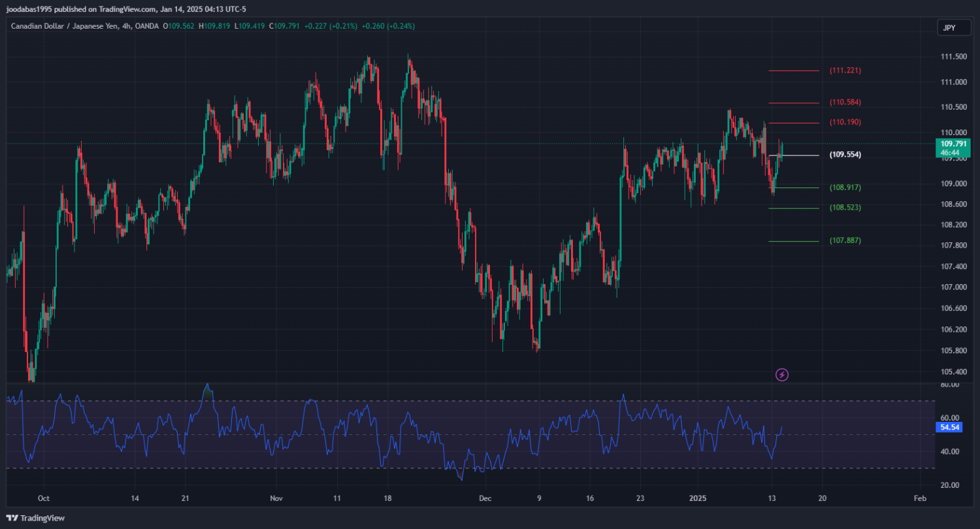Click the Nov label on time axis

tap(276, 498)
